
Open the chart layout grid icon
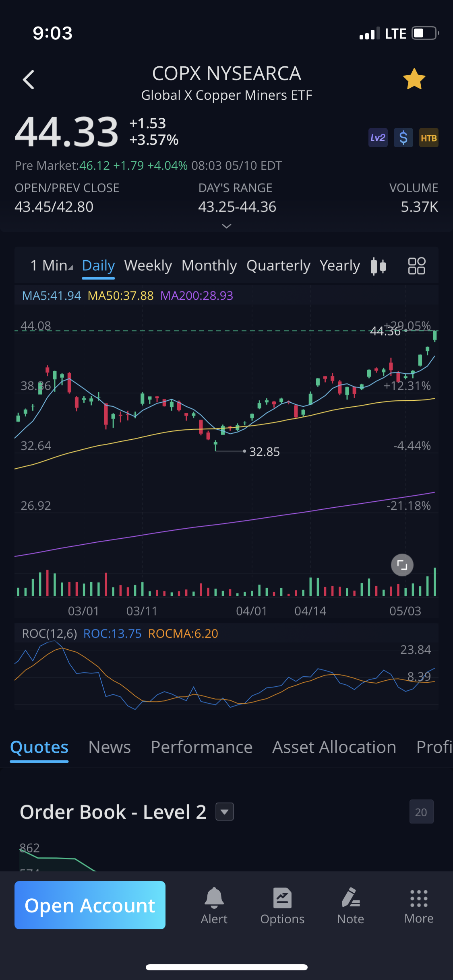pos(416,266)
